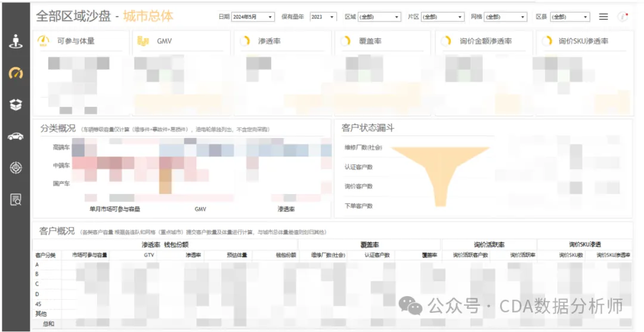Click the info icon with red dot
The width and height of the screenshot is (644, 332).
point(623,17)
